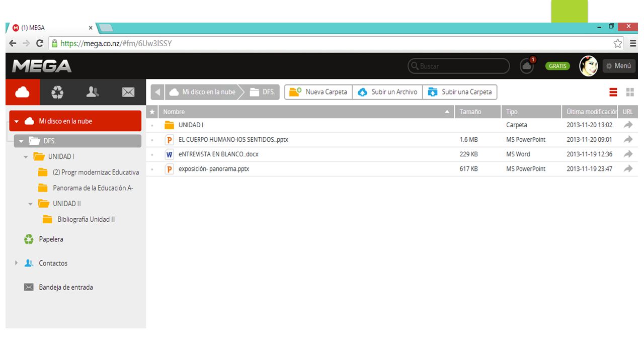Toggle favorite dot for EL CUERPO HUMANO row
This screenshot has height=362, width=644.
[152, 140]
